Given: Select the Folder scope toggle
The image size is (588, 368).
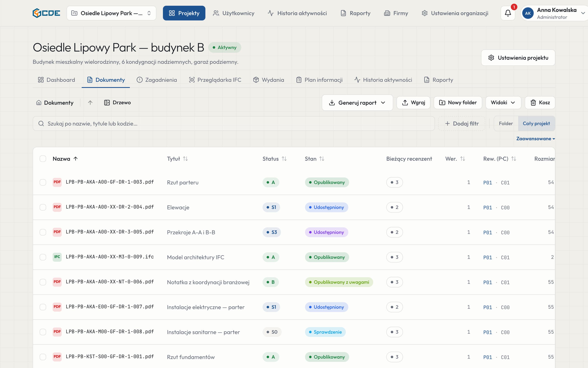Looking at the screenshot, I should [506, 124].
